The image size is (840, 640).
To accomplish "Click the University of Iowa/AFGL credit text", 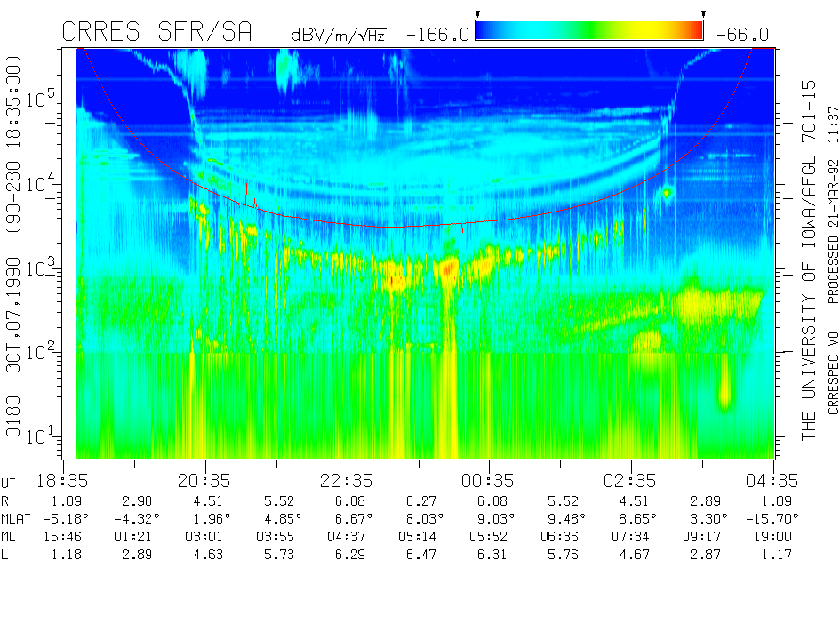I will tap(808, 258).
